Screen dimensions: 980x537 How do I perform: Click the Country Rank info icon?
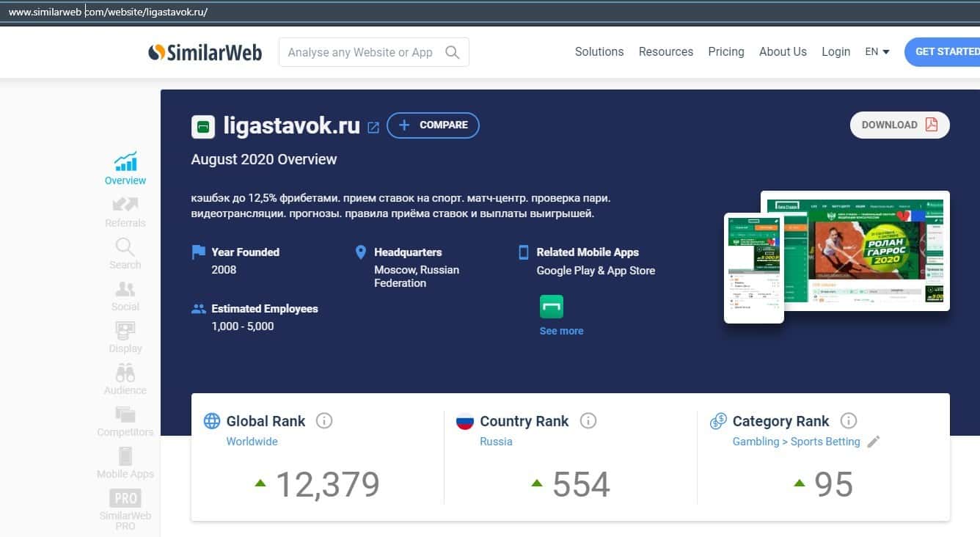588,421
